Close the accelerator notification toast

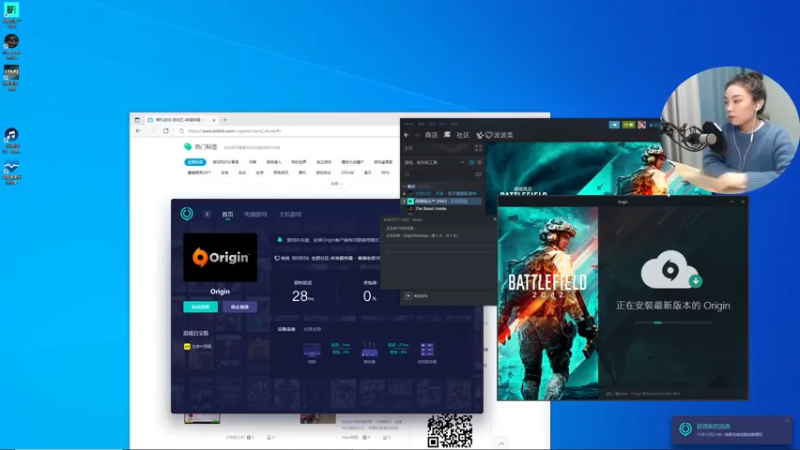pos(787,420)
